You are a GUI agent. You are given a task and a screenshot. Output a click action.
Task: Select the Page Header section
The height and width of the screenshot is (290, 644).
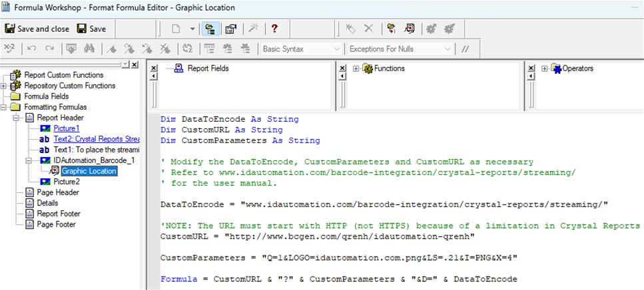[x=58, y=192]
